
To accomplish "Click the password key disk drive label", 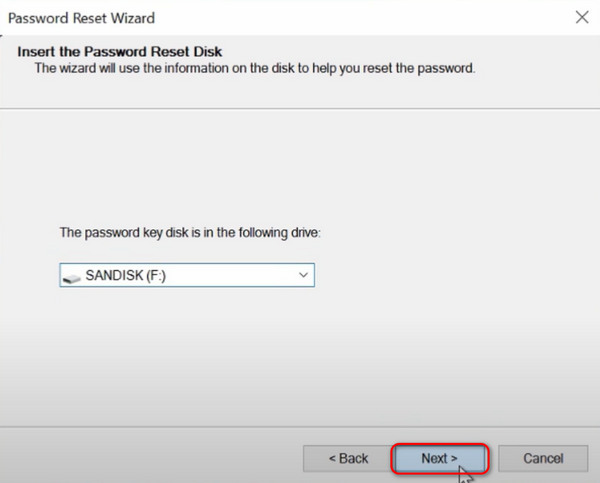I will click(190, 233).
